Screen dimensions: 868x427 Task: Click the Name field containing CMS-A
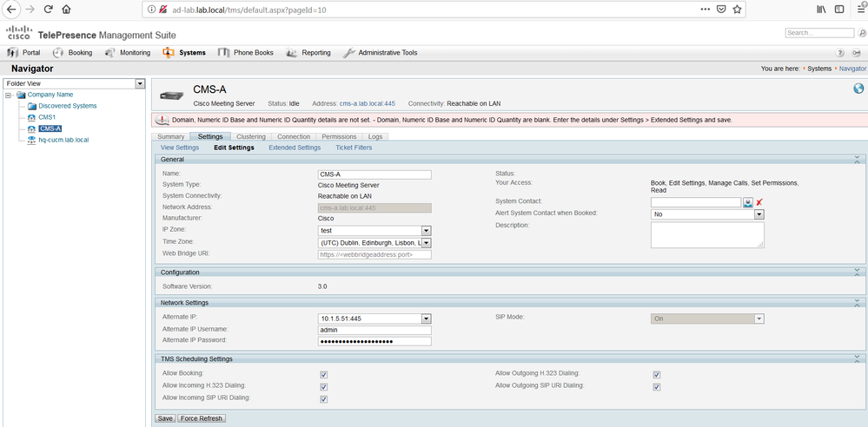tap(374, 174)
